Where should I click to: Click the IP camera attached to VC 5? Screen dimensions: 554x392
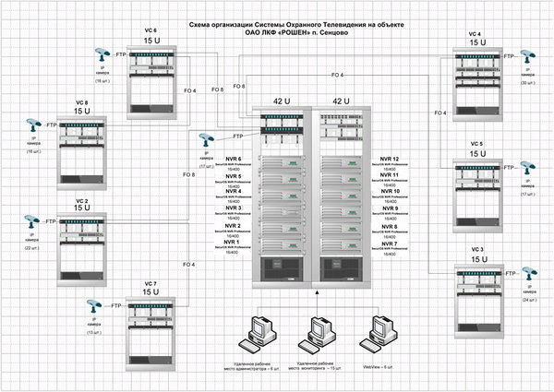[527, 166]
